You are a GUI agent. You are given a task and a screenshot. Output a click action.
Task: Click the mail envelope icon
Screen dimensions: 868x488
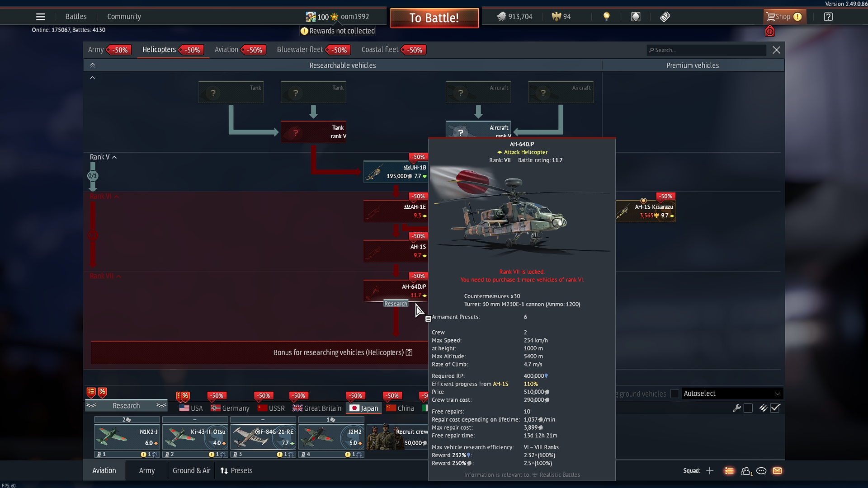click(777, 471)
